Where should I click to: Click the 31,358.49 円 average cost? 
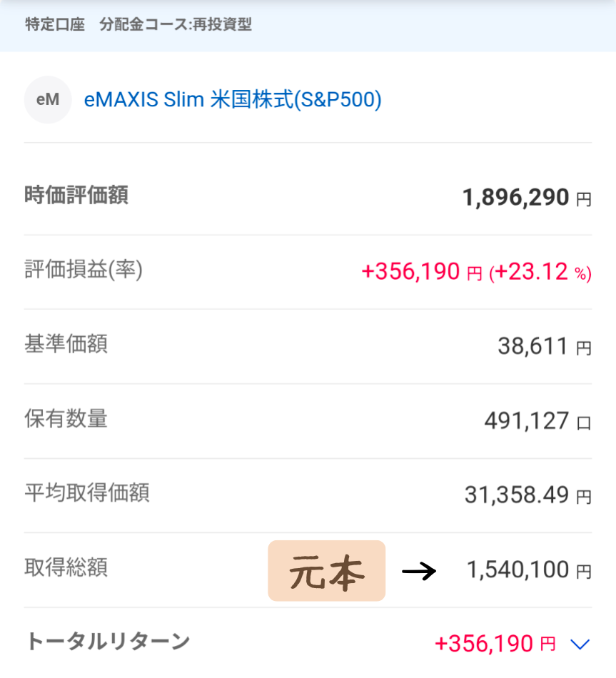(x=527, y=495)
